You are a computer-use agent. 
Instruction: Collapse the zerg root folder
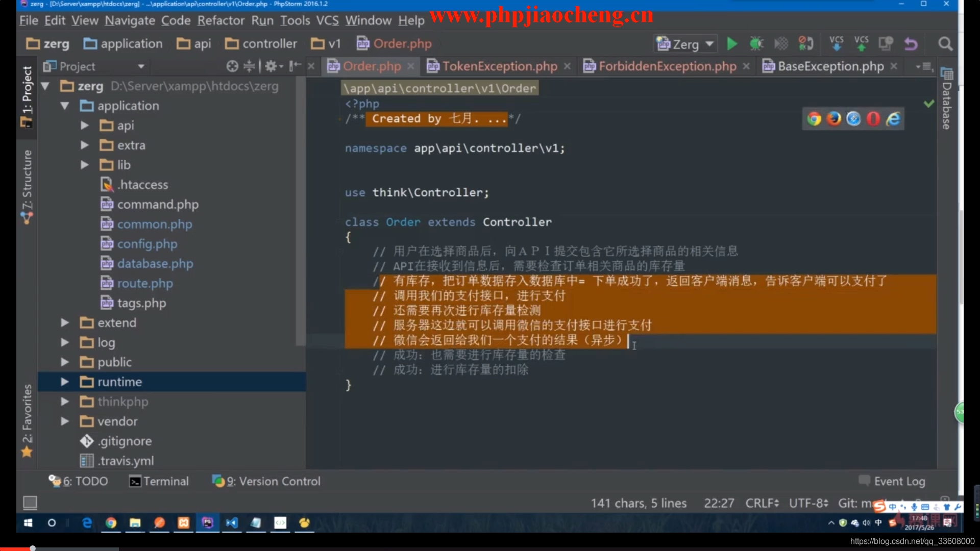click(x=45, y=86)
